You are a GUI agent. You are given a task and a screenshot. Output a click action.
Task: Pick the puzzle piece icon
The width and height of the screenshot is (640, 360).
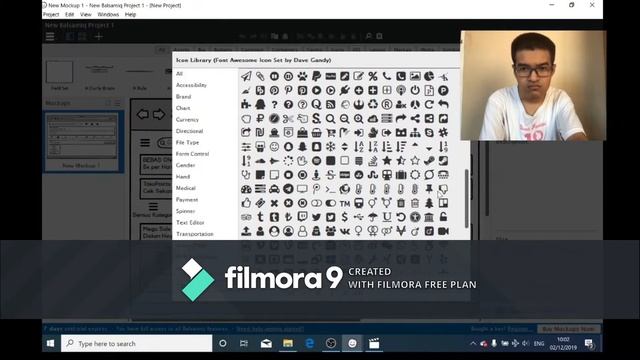(x=246, y=104)
